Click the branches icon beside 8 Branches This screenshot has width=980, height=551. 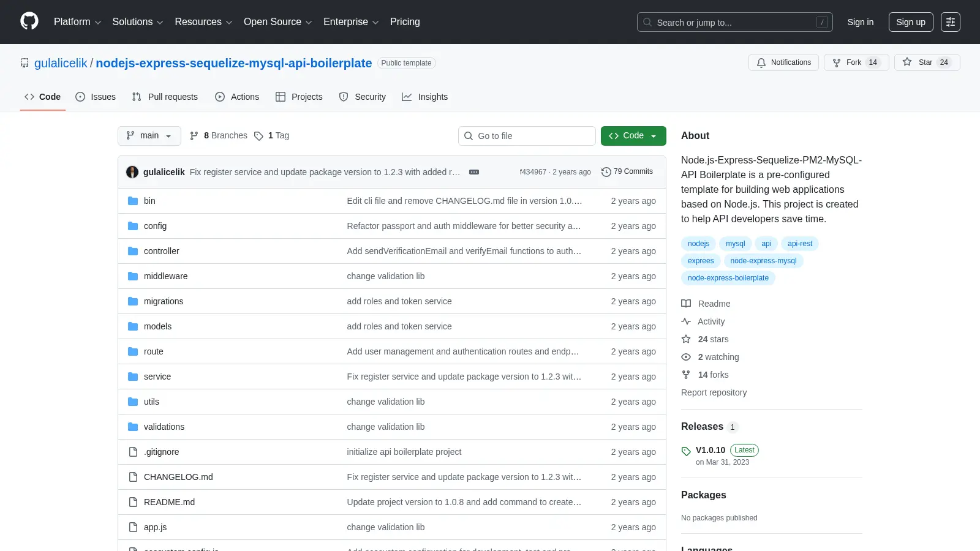coord(194,136)
